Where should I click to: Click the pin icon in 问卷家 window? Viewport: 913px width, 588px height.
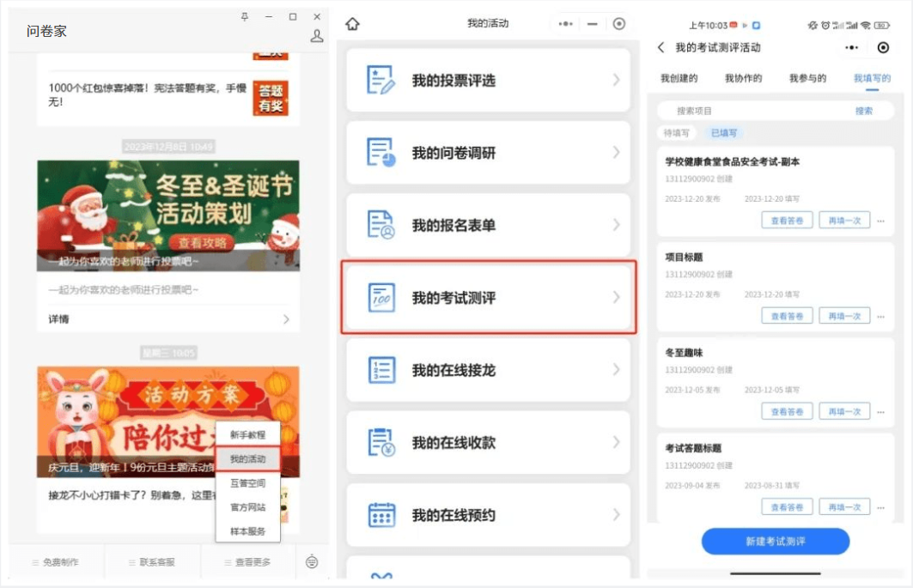[245, 17]
